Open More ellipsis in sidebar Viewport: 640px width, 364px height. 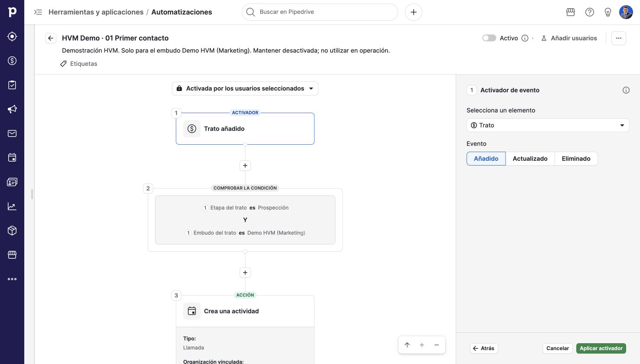coord(12,279)
